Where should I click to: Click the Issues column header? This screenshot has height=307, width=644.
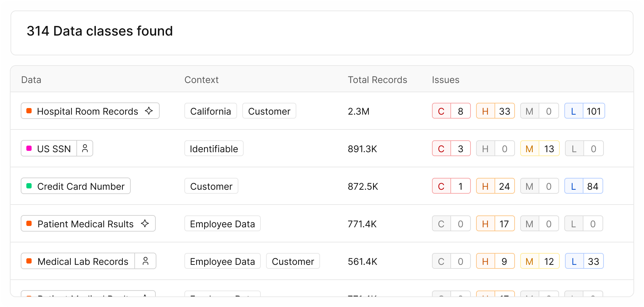[x=445, y=80]
